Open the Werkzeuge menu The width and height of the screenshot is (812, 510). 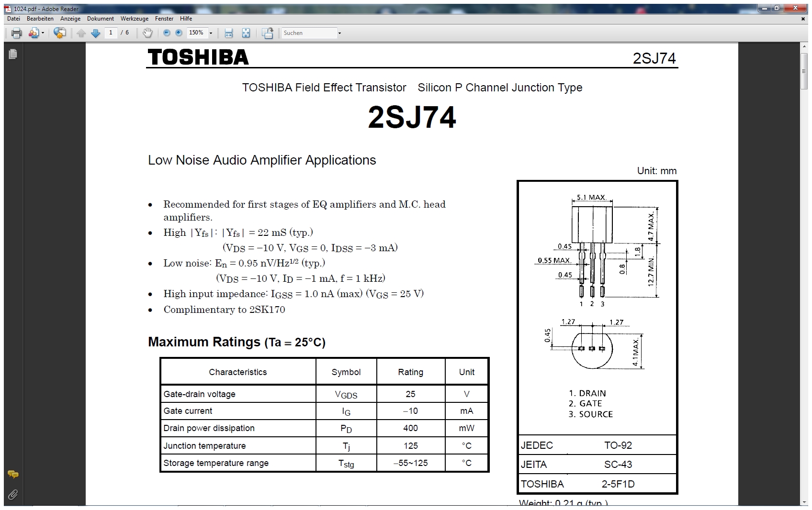point(135,19)
